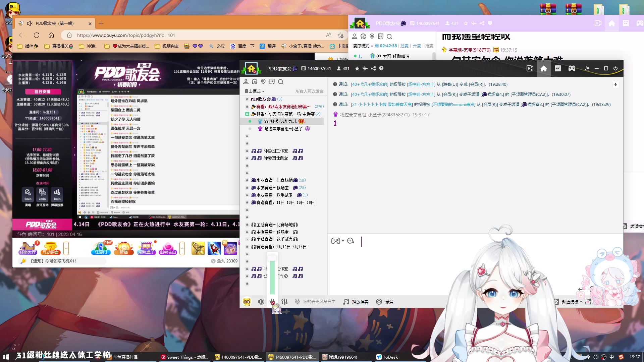Open the search icon in the YY channel panel
Image resolution: width=644 pixels, height=362 pixels.
pyautogui.click(x=281, y=81)
